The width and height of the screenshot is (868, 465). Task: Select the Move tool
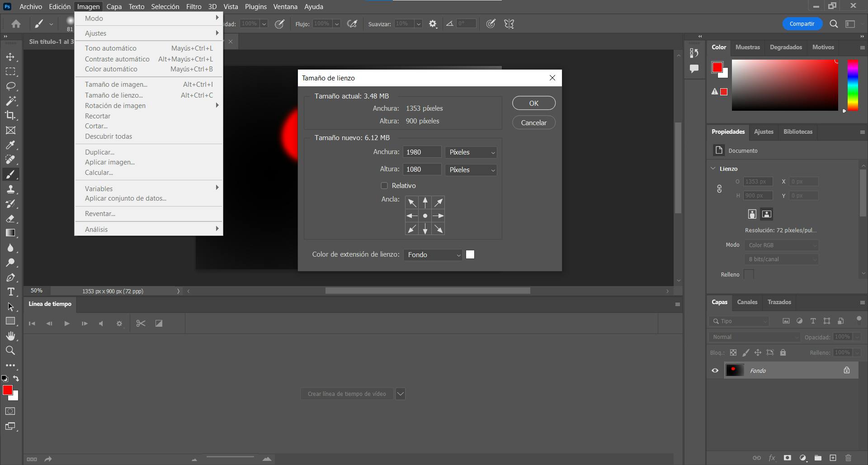[x=10, y=57]
